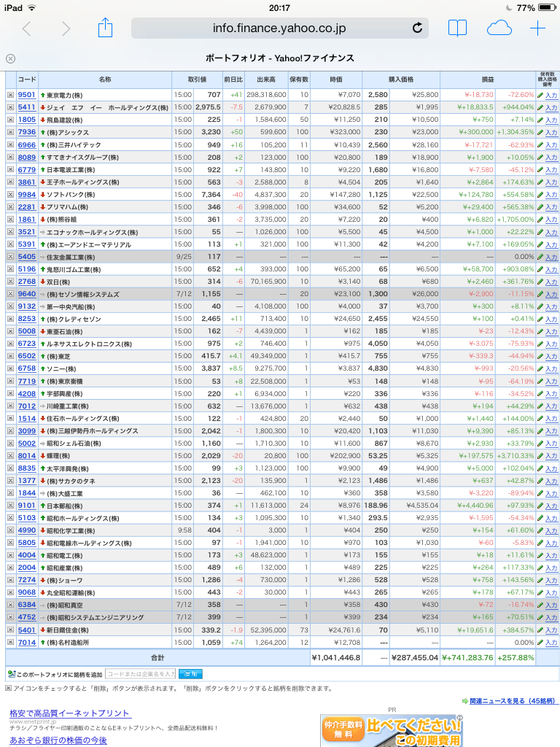Open the あおぞら銀行の株価の今後 link
Viewport: 560px width, 747px height.
tap(58, 740)
